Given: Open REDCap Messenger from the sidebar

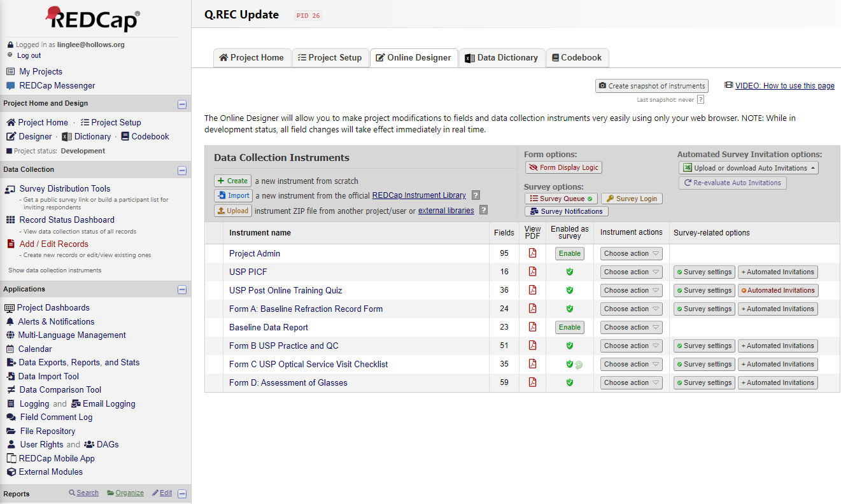Looking at the screenshot, I should pos(57,86).
